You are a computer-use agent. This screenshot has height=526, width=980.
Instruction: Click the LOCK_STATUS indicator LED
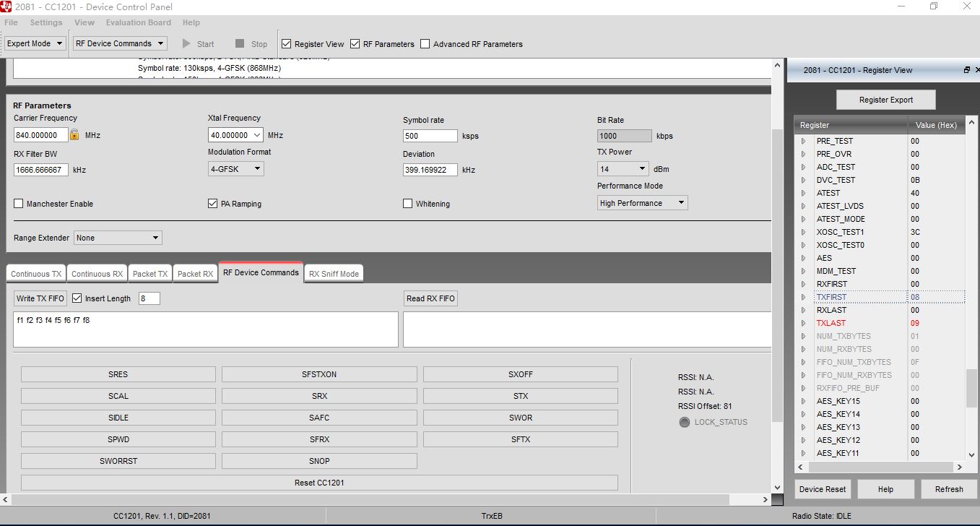pos(685,422)
